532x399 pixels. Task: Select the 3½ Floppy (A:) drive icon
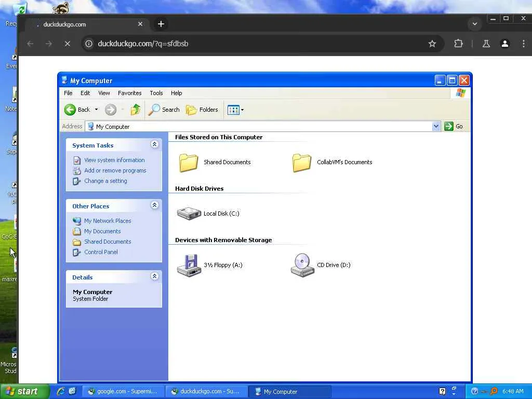click(189, 265)
